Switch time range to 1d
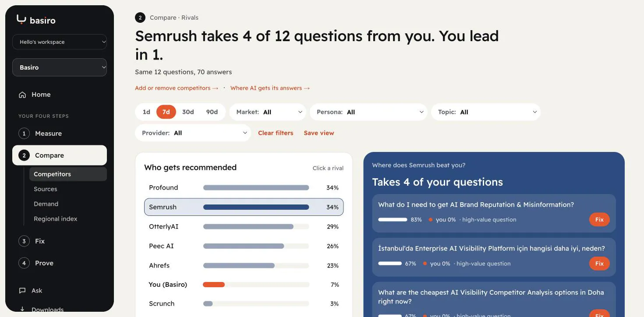 click(146, 112)
